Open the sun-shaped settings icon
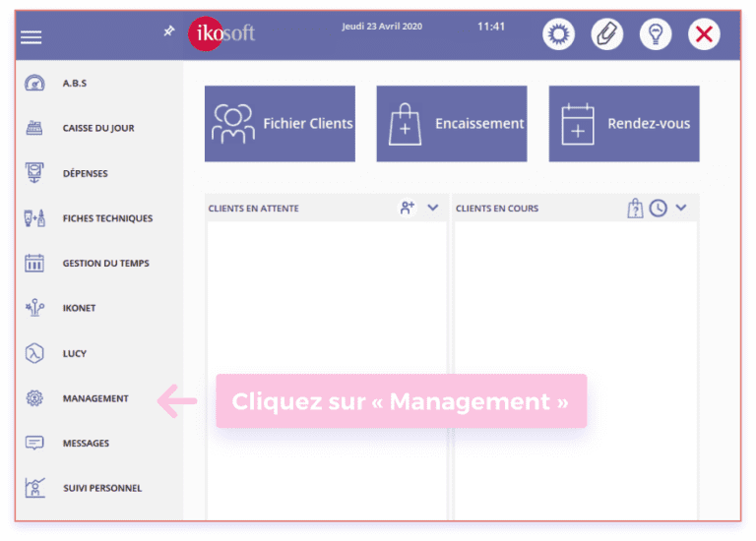This screenshot has height=541, width=756. click(x=558, y=34)
